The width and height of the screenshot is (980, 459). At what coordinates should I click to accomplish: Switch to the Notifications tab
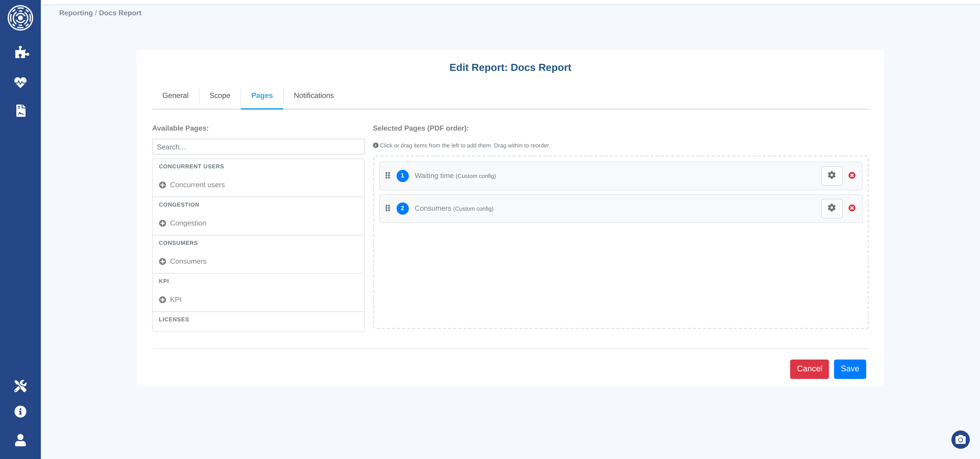click(313, 95)
